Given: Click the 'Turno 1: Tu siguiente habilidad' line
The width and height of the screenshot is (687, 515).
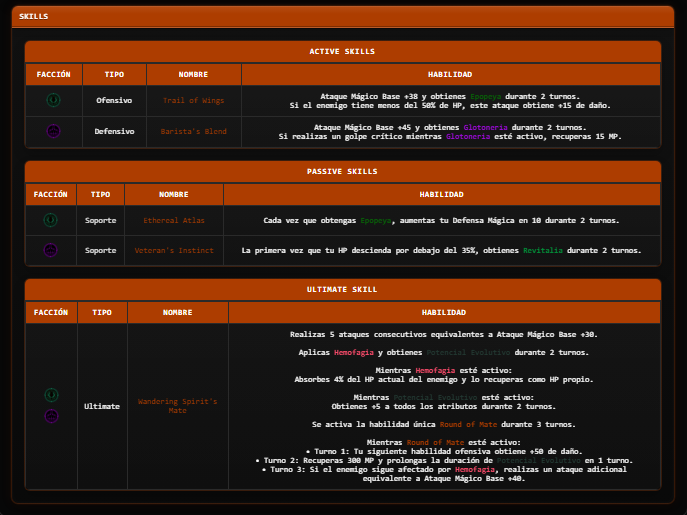Looking at the screenshot, I should click(x=444, y=451).
